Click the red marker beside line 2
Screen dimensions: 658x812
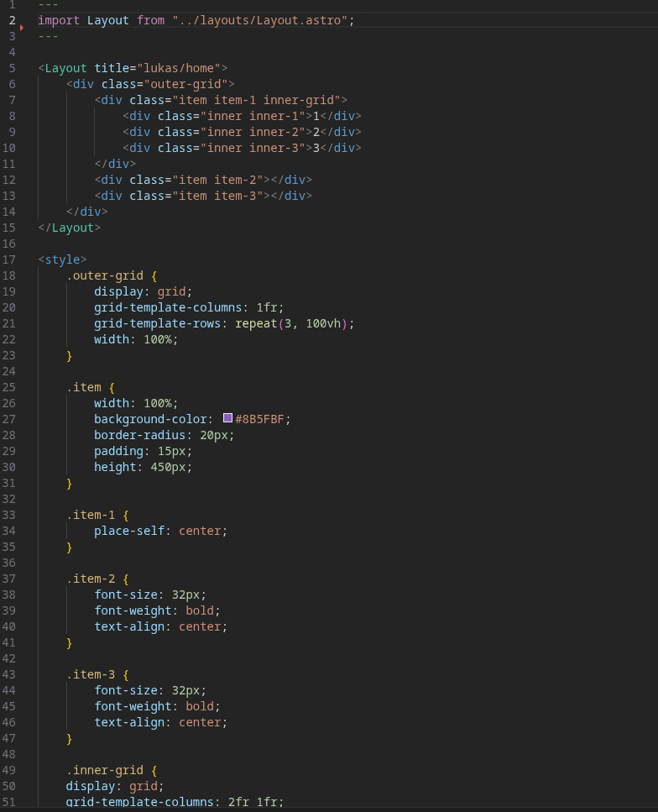21,28
